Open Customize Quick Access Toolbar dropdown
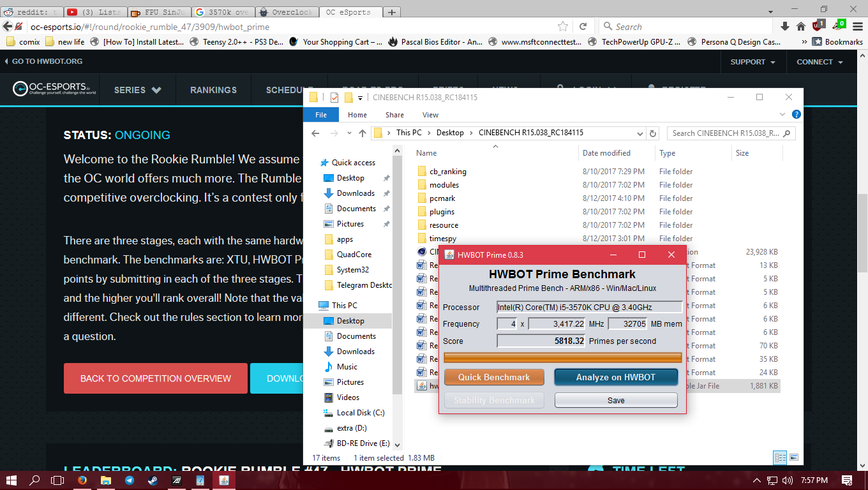868x490 pixels. click(x=360, y=98)
